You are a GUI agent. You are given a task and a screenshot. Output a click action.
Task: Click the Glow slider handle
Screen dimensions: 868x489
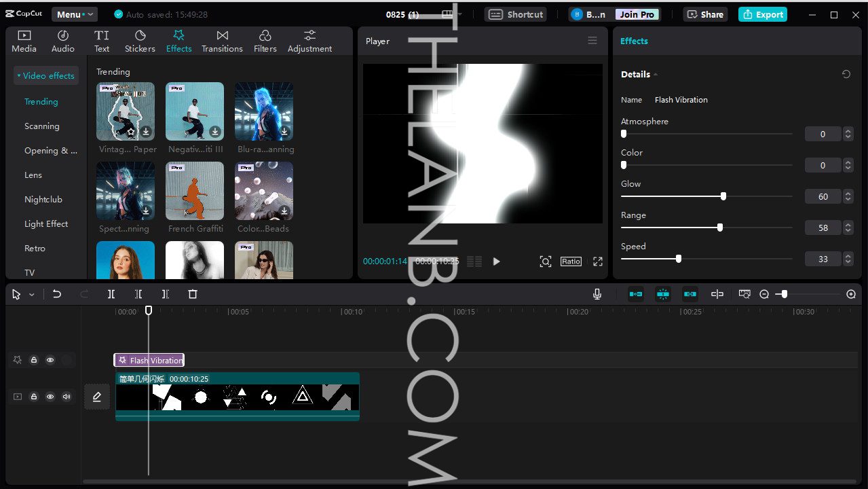723,196
